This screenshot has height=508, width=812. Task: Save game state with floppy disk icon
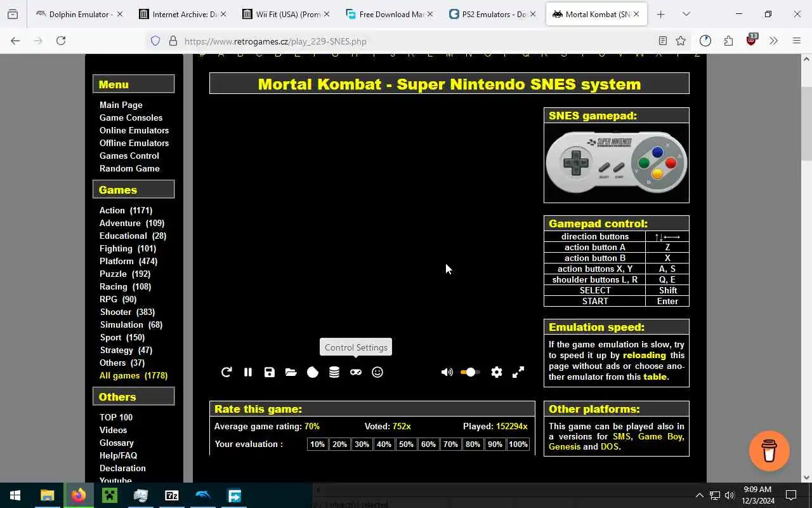[270, 372]
